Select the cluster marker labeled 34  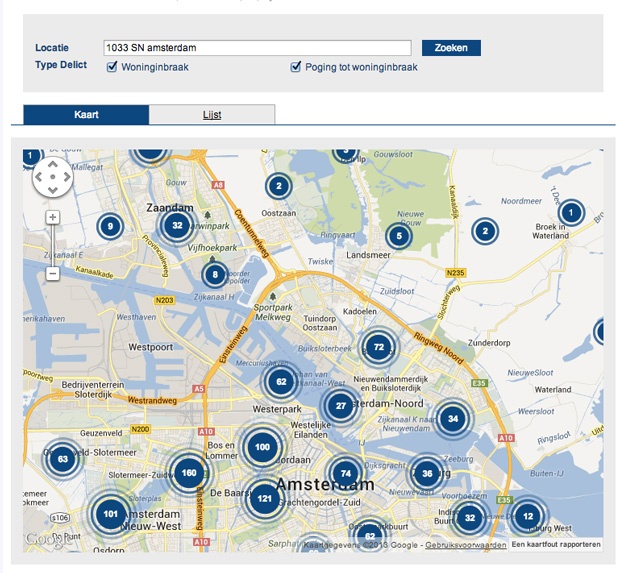[x=453, y=419]
